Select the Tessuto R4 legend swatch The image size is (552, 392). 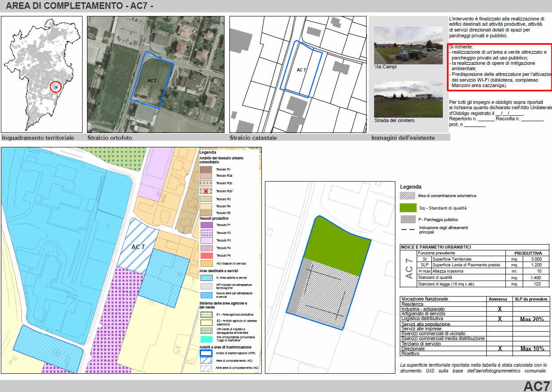206,206
